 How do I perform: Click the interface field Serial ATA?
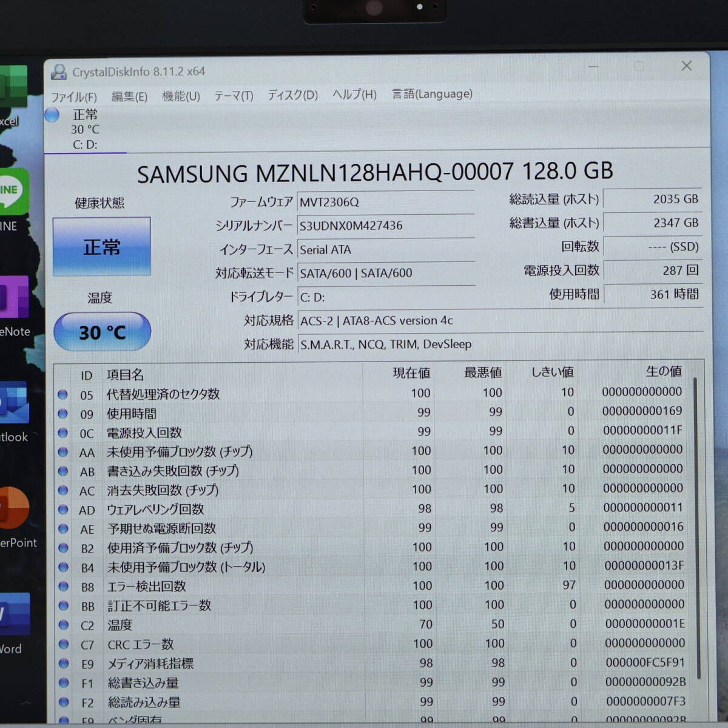pos(386,249)
